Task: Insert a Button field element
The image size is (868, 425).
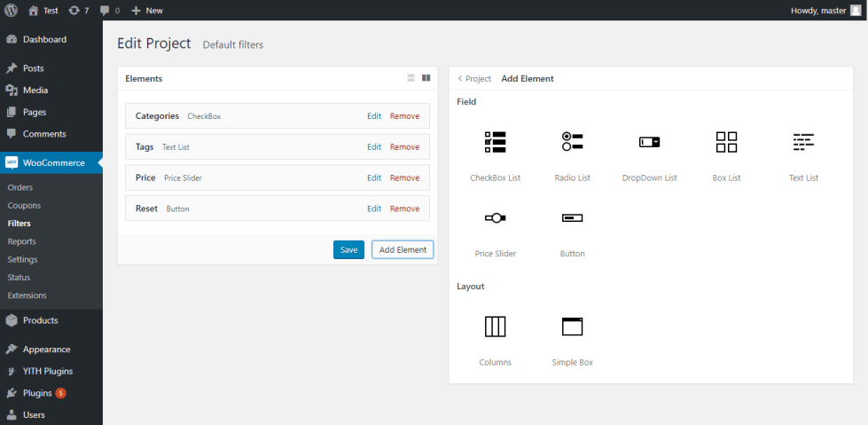Action: 572,218
